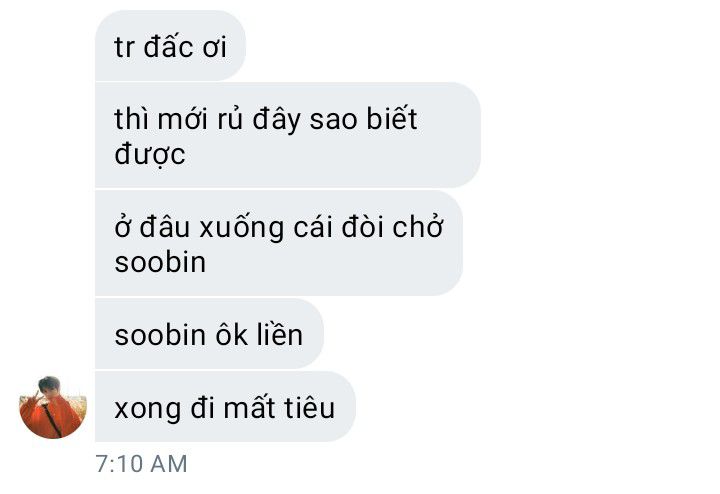Select the 'xong đi mất tiêu' message

(x=225, y=407)
